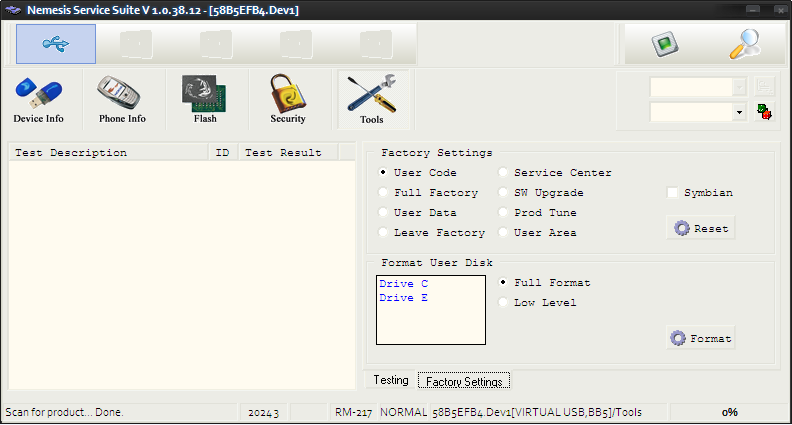Open Device Info section
This screenshot has width=792, height=425.
tap(38, 100)
